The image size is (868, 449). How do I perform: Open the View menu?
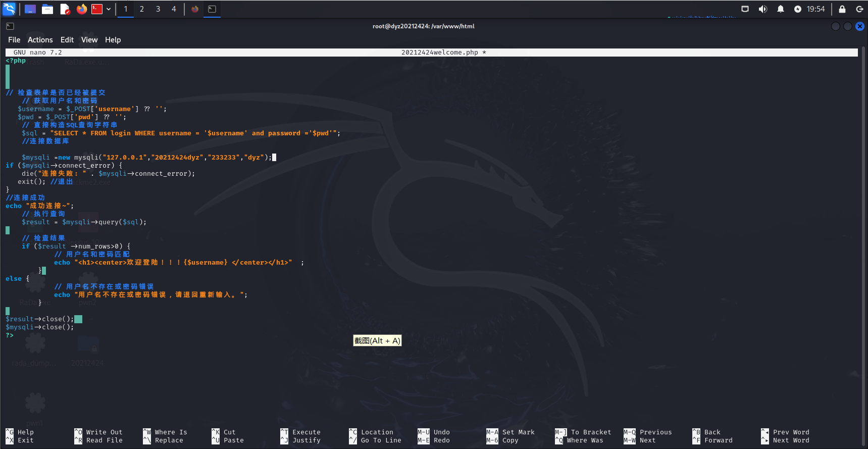(x=89, y=40)
